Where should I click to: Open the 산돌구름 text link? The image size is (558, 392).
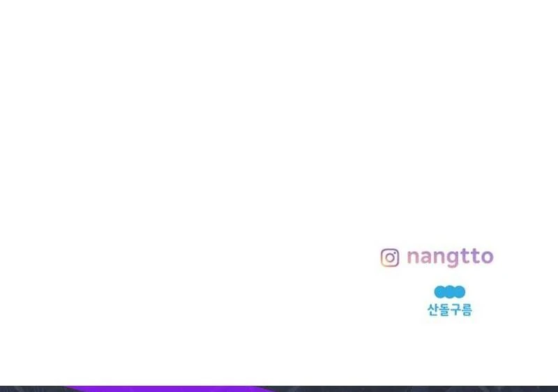(450, 310)
